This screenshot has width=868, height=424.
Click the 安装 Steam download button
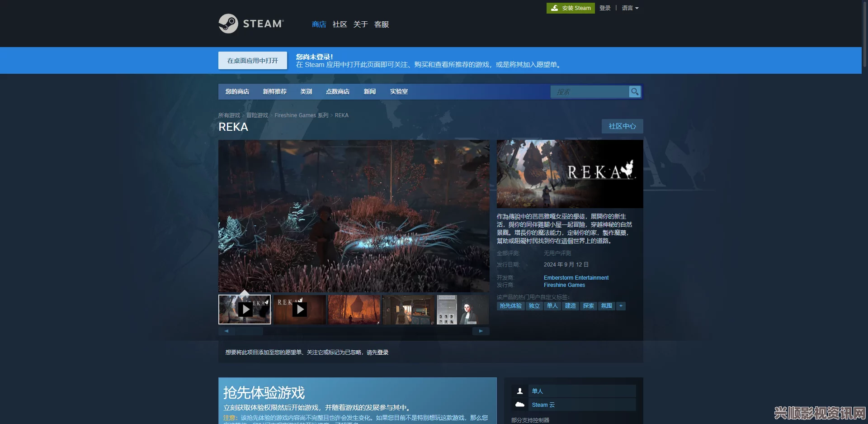click(x=571, y=8)
